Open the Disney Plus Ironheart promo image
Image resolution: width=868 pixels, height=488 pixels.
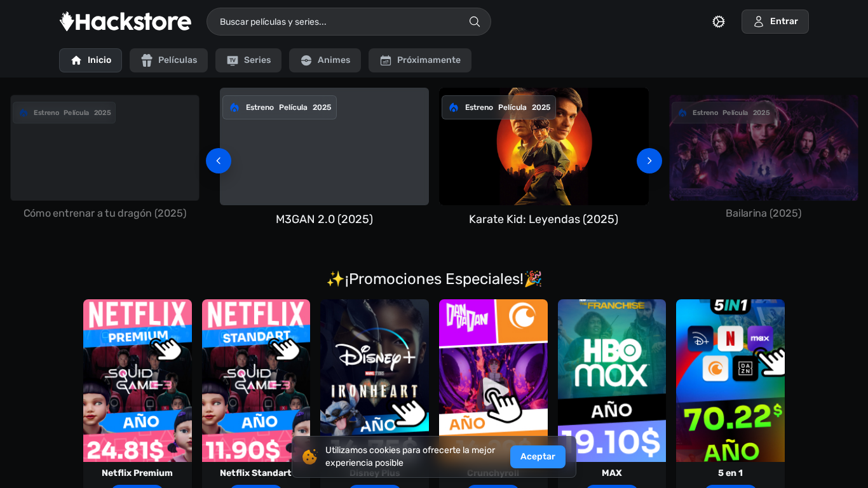(x=375, y=381)
